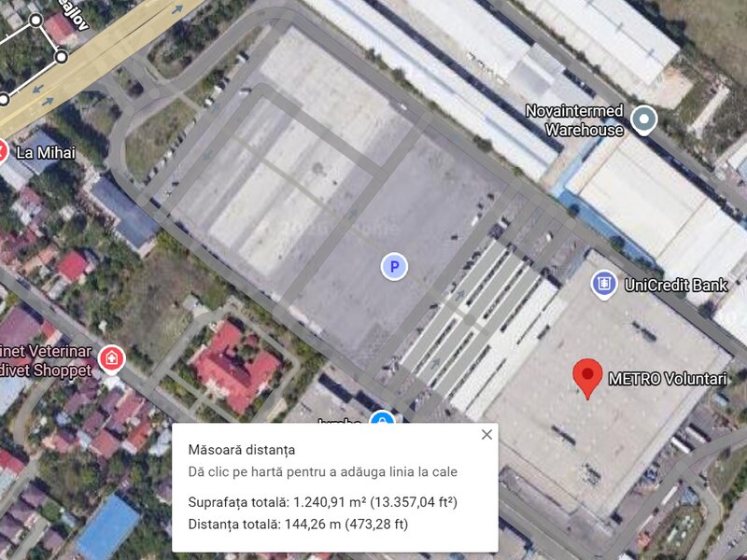Screen dimensions: 747x560
Task: Open the METRO Voluntari text label
Action: click(x=668, y=379)
